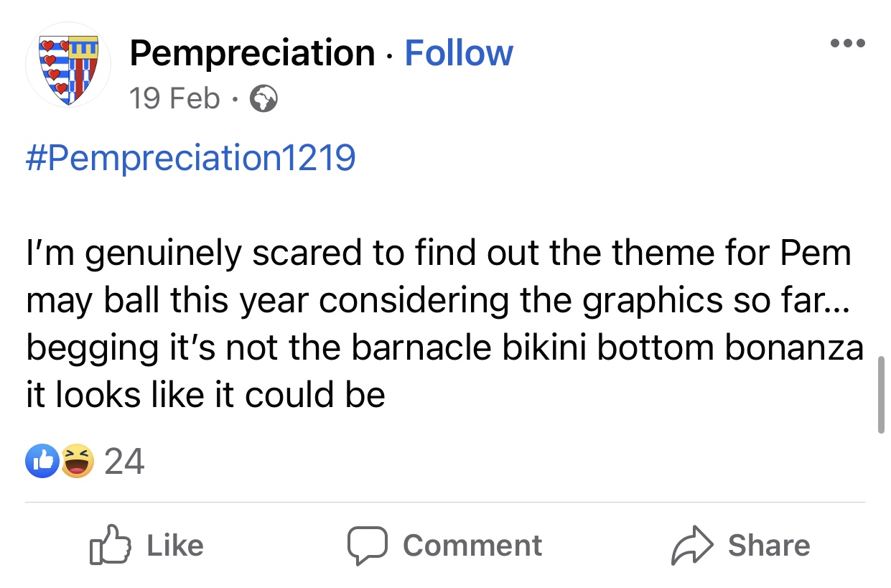Select the Share text label
The height and width of the screenshot is (588, 891).
point(769,546)
